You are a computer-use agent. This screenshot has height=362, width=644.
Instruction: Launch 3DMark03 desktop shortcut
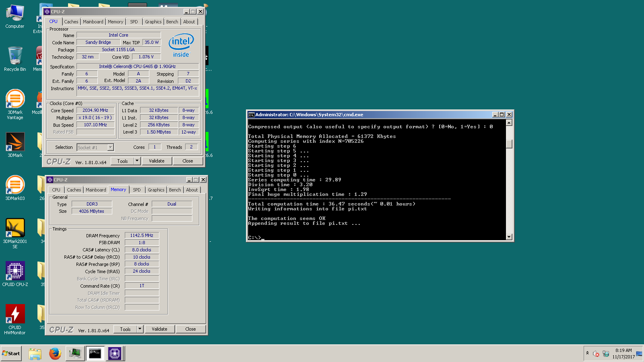pyautogui.click(x=15, y=188)
